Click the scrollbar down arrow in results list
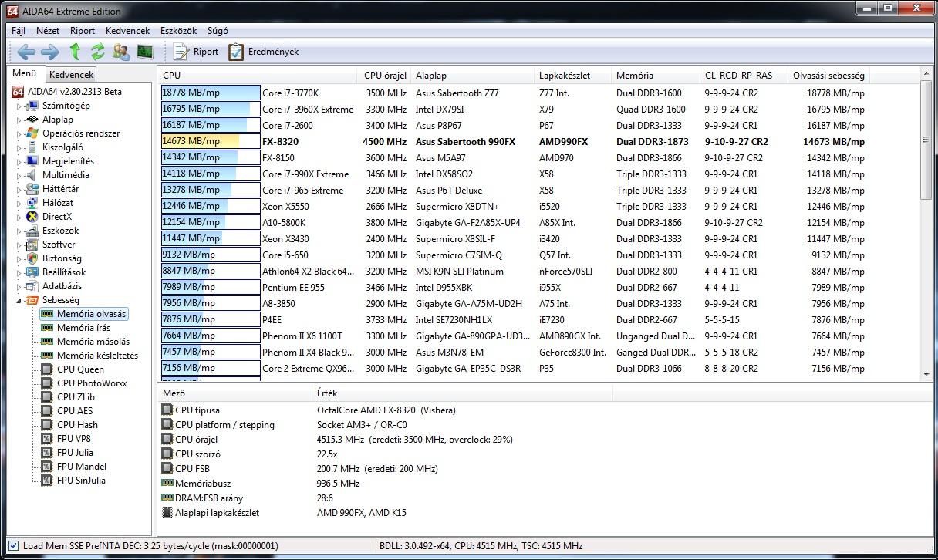Screen dimensions: 938x560 click(926, 373)
